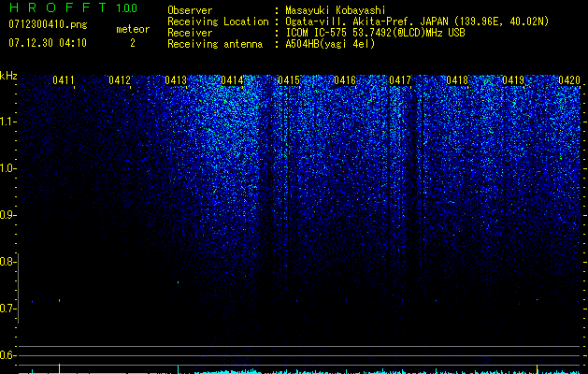The height and width of the screenshot is (374, 588).
Task: Click the 0413 time marker
Action: pyautogui.click(x=176, y=80)
